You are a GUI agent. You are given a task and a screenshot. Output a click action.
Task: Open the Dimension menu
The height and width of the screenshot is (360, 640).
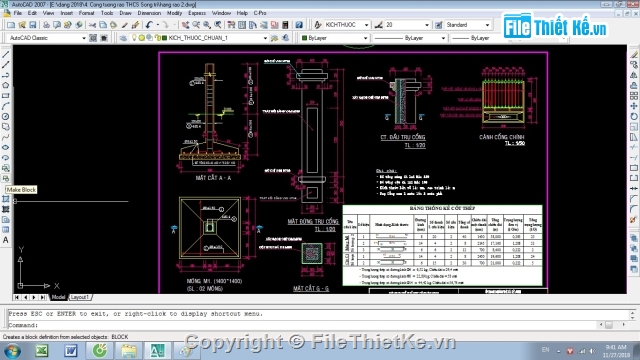(x=149, y=13)
